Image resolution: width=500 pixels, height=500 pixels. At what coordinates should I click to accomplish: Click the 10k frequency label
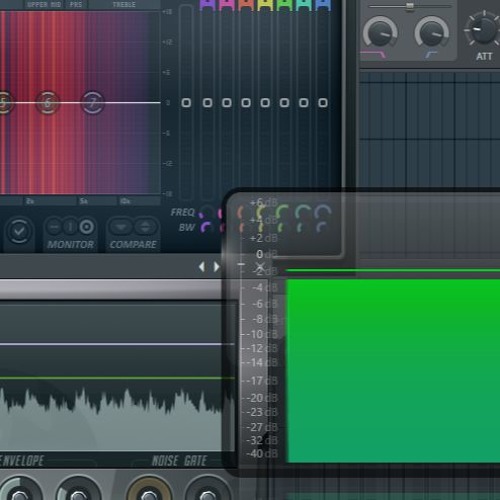(125, 201)
